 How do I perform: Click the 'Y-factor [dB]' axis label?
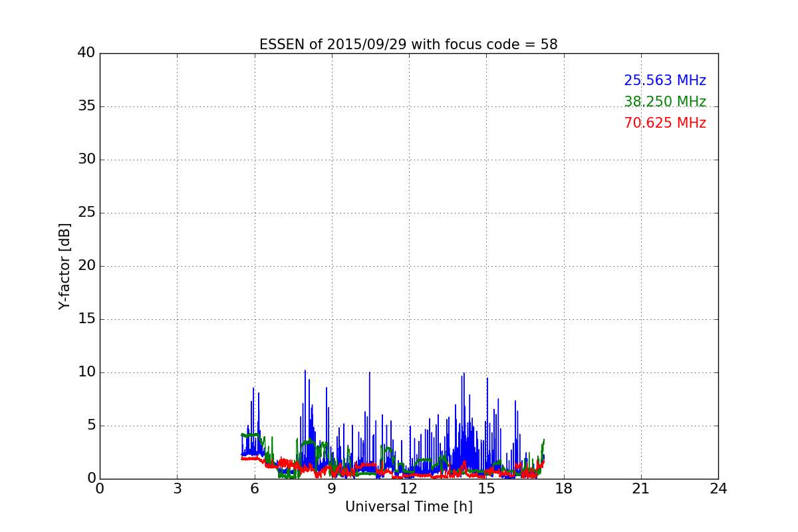point(65,266)
